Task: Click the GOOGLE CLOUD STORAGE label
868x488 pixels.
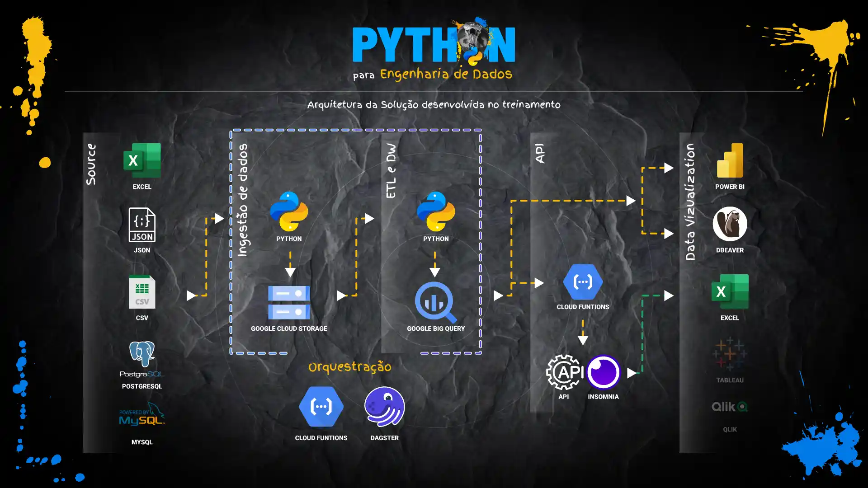Action: tap(289, 328)
